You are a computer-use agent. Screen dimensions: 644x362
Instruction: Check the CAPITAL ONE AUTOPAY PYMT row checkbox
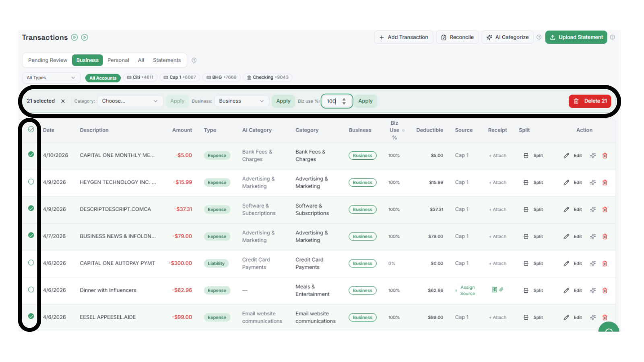point(31,263)
